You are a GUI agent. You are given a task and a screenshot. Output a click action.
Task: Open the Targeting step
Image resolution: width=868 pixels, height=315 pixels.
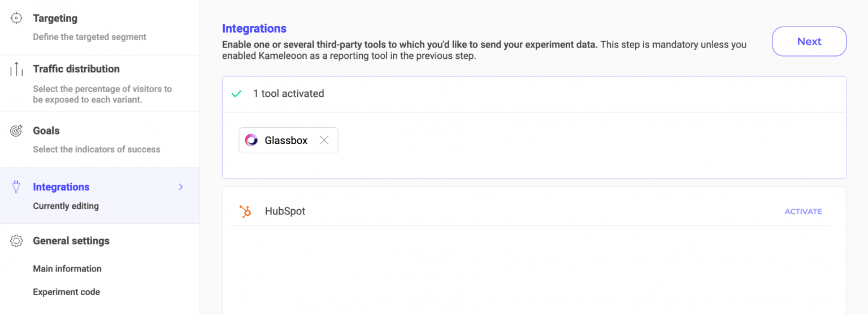pos(55,18)
